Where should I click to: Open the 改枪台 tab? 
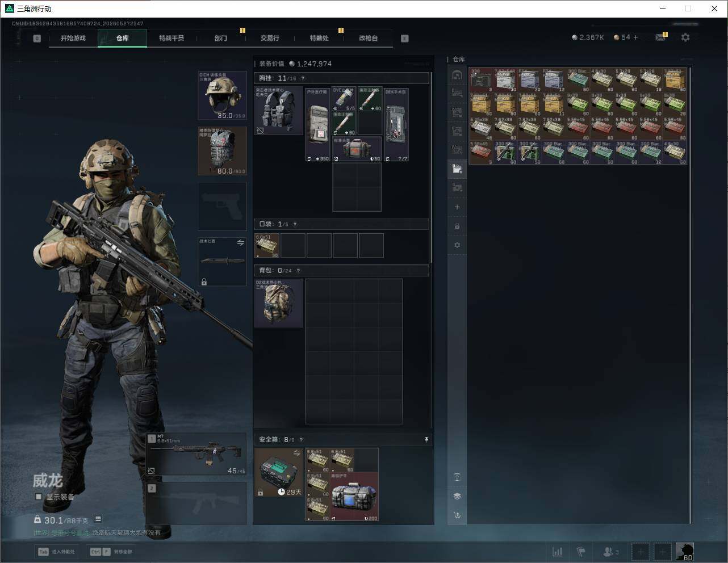(x=368, y=38)
